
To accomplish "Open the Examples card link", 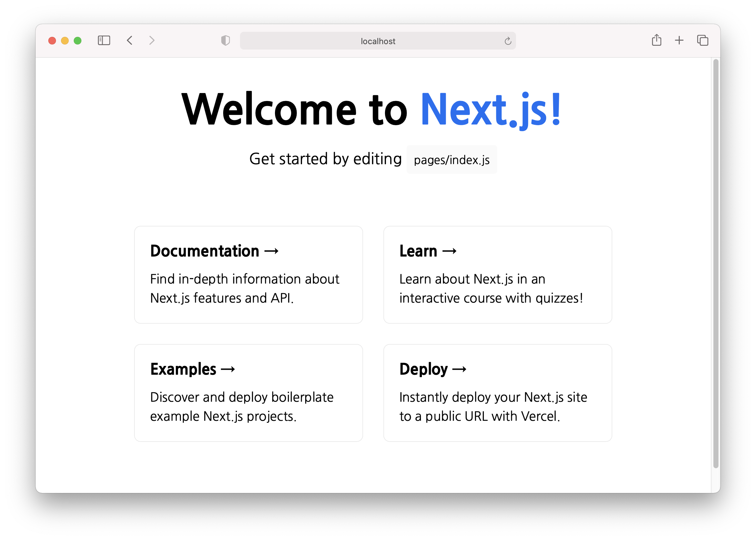I will pyautogui.click(x=248, y=393).
